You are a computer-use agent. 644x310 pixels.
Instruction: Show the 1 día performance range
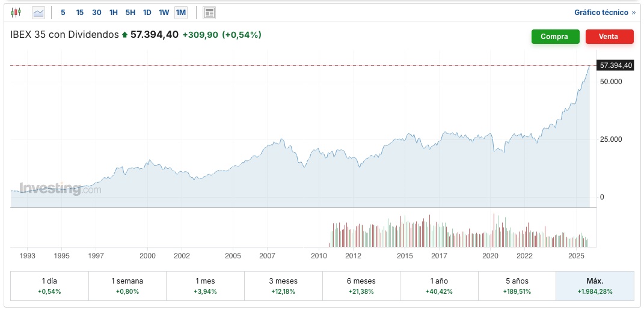coord(50,286)
